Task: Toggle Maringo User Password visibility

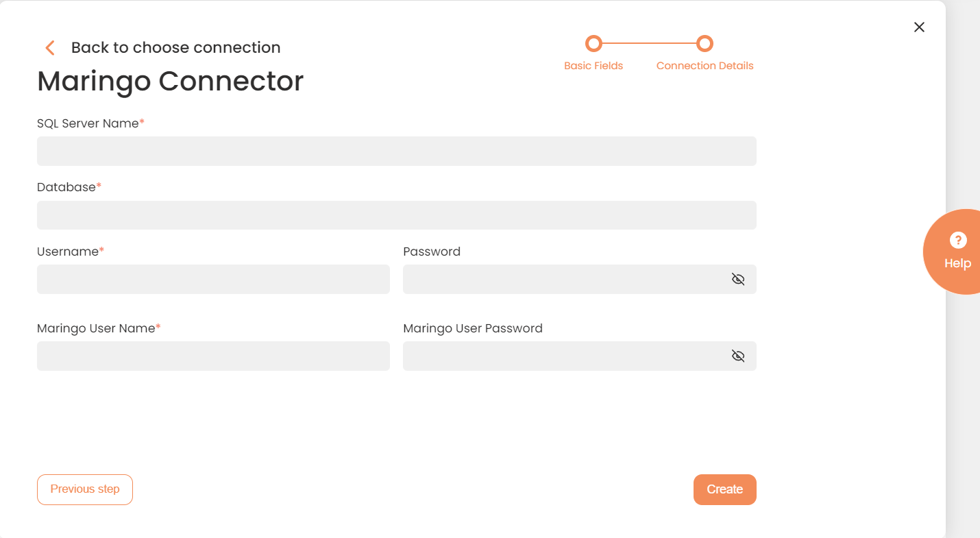Action: click(737, 356)
